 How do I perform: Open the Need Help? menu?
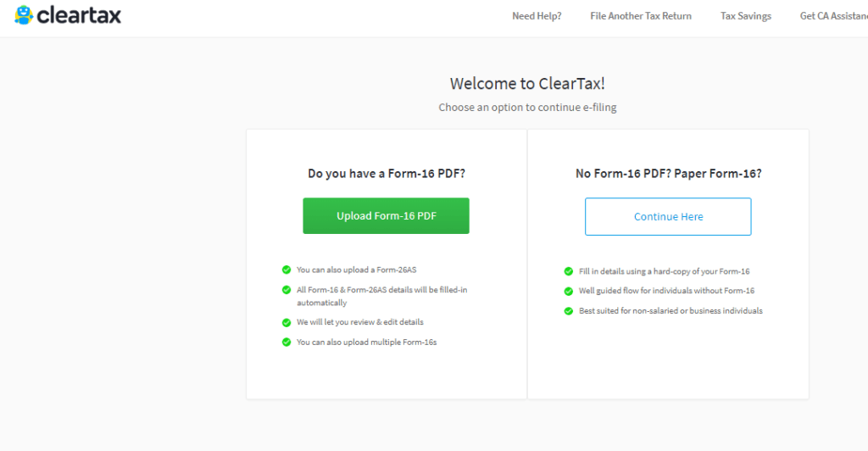pyautogui.click(x=537, y=16)
